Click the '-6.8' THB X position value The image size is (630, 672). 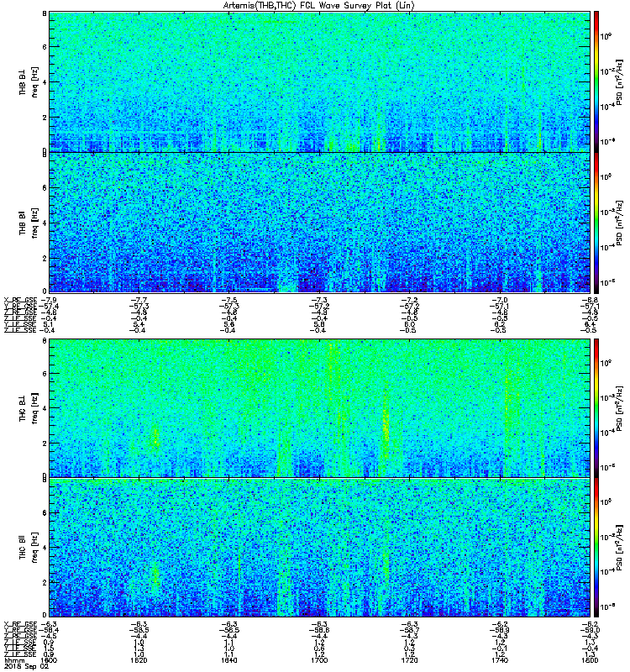[x=591, y=300]
